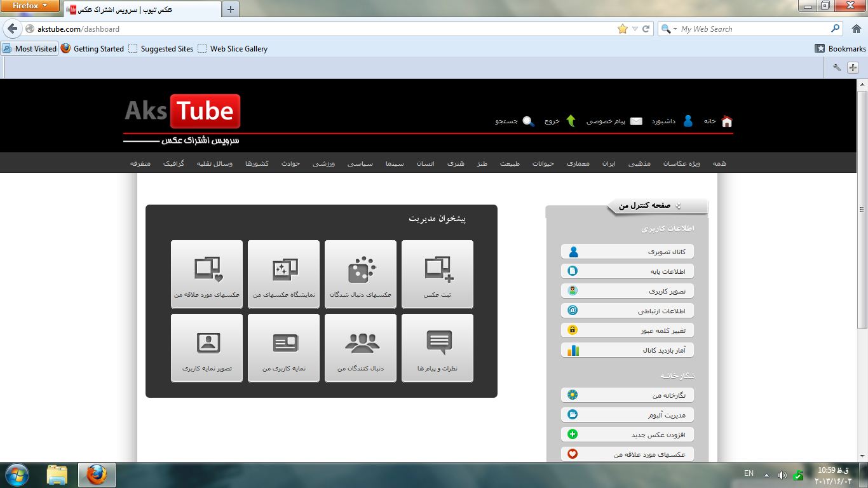This screenshot has width=868, height=488.
Task: Click the Firefox back arrow button
Action: [x=12, y=29]
